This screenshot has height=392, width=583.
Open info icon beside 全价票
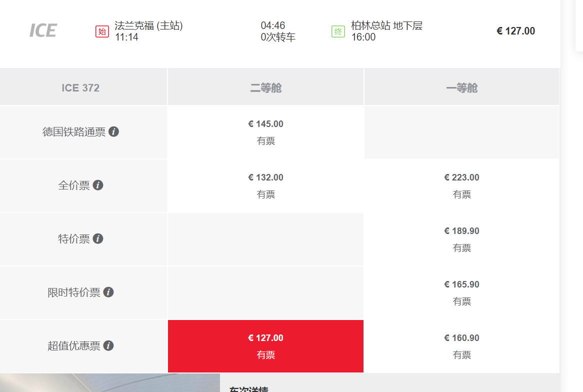(x=98, y=185)
